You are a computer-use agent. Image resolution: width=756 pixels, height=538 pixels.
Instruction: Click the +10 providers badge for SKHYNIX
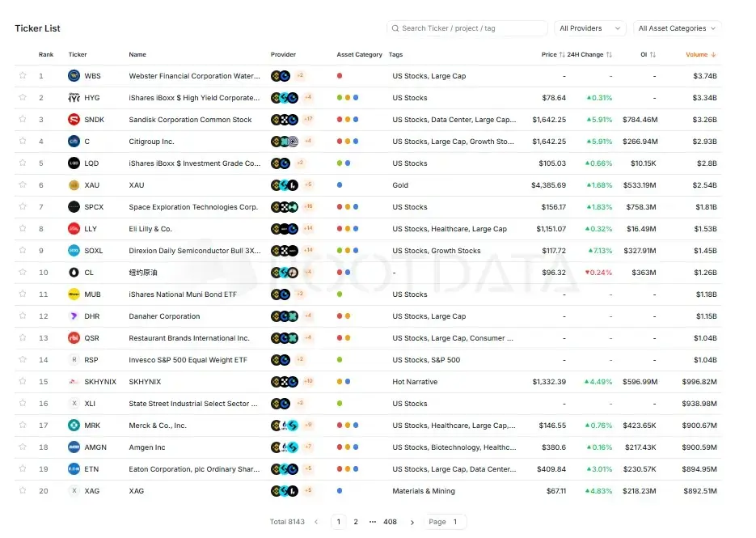[309, 381]
